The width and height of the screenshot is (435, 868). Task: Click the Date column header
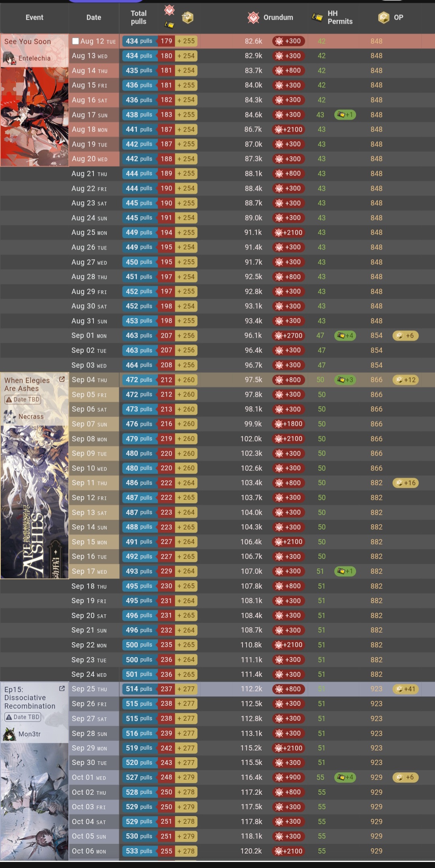pos(93,17)
